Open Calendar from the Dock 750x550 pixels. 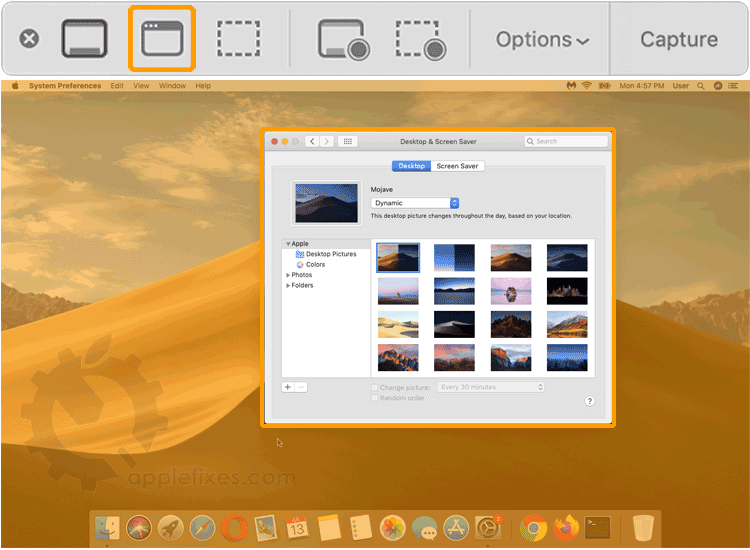tap(297, 528)
